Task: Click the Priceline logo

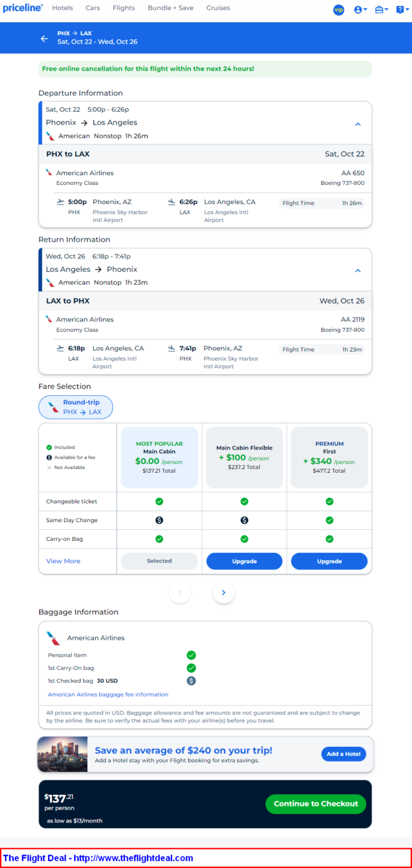Action: [x=23, y=9]
